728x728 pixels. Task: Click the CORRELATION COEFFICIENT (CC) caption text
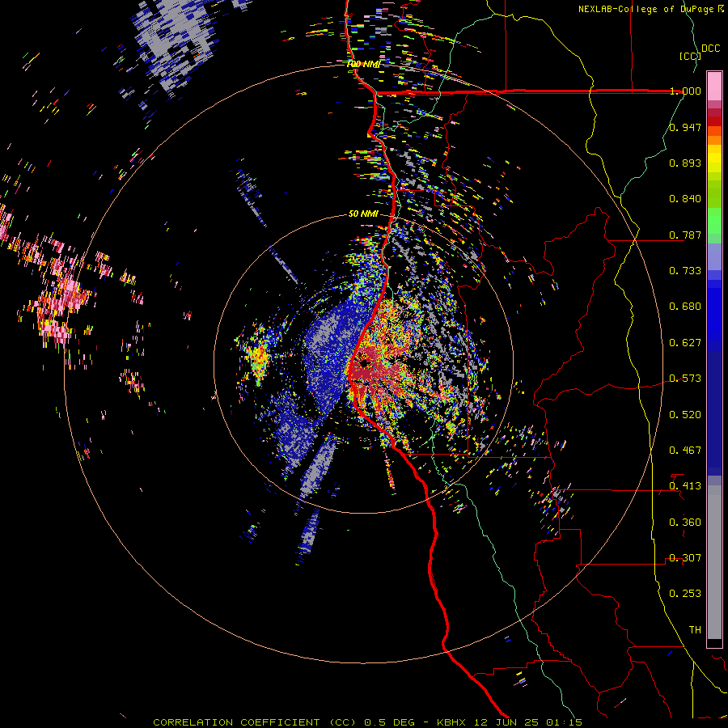[255, 722]
